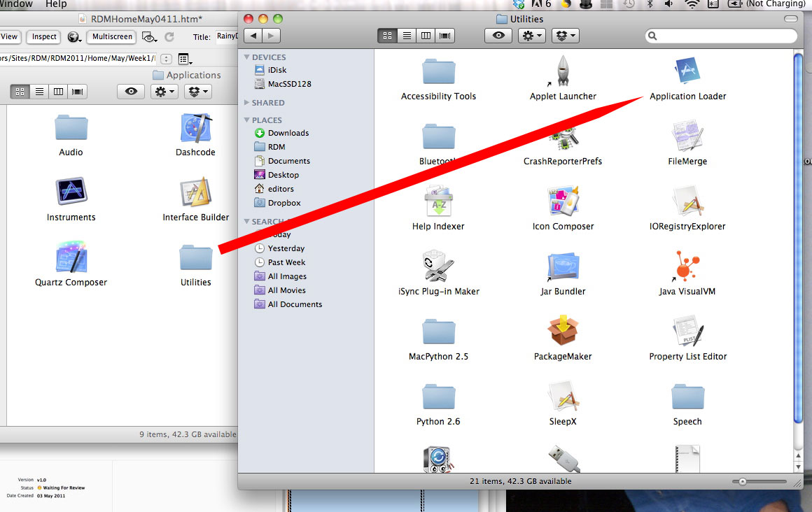The width and height of the screenshot is (812, 512).
Task: Open the file path stepper in the editor window
Action: pos(166,59)
